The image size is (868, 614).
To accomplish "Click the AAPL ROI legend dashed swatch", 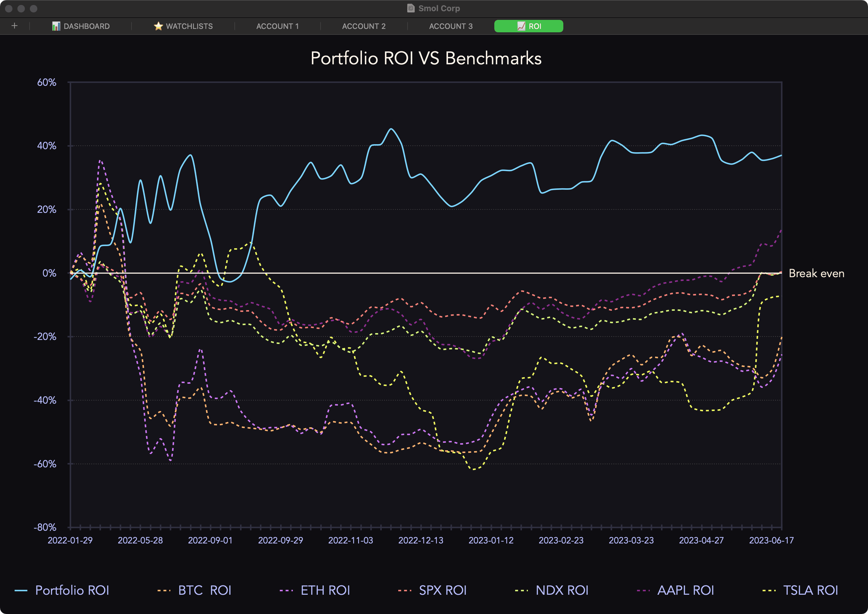I will (x=643, y=591).
